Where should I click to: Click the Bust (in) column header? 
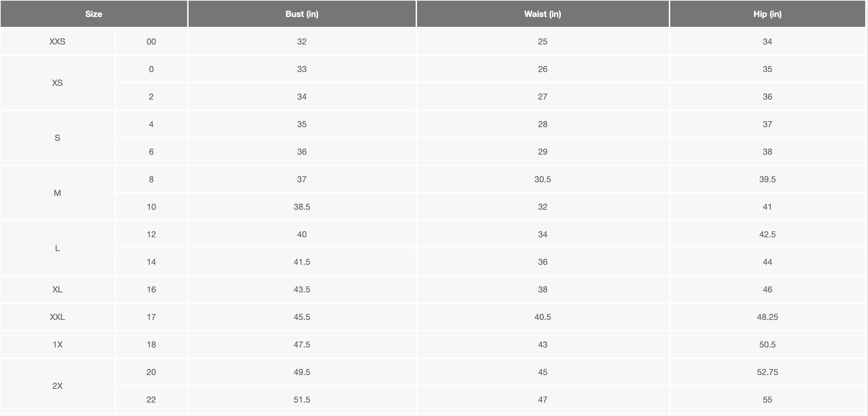coord(302,14)
